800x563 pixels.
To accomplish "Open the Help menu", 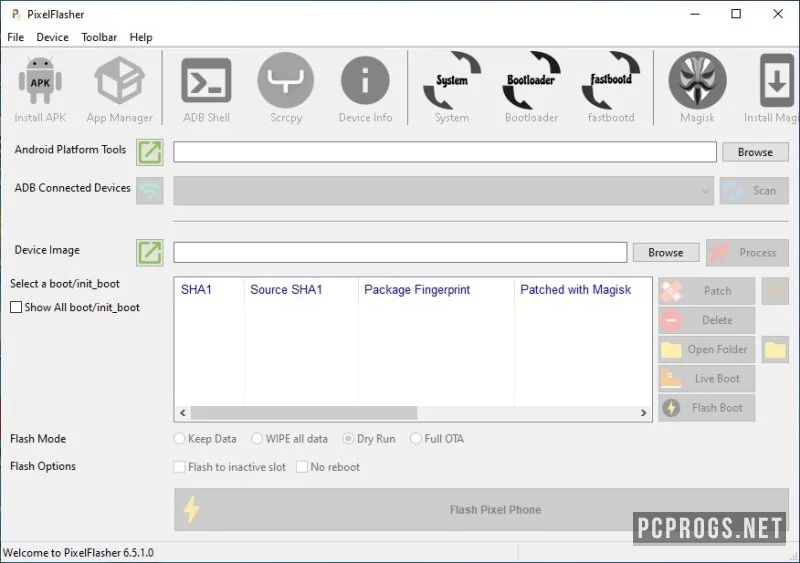I will tap(141, 37).
